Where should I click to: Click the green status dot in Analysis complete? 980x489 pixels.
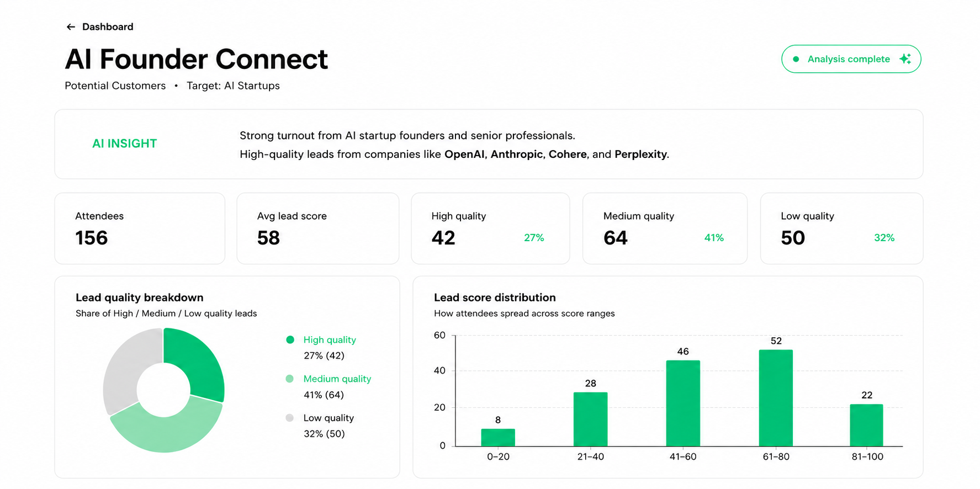pos(796,59)
